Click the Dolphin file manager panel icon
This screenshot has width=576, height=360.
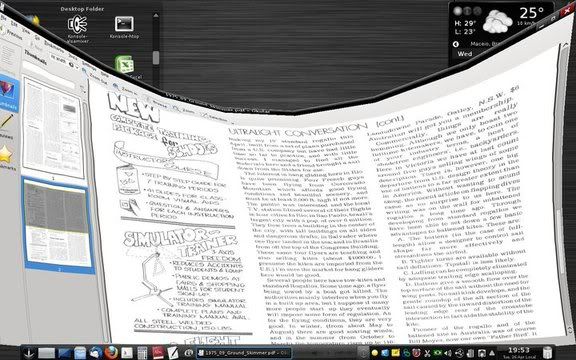(x=80, y=353)
